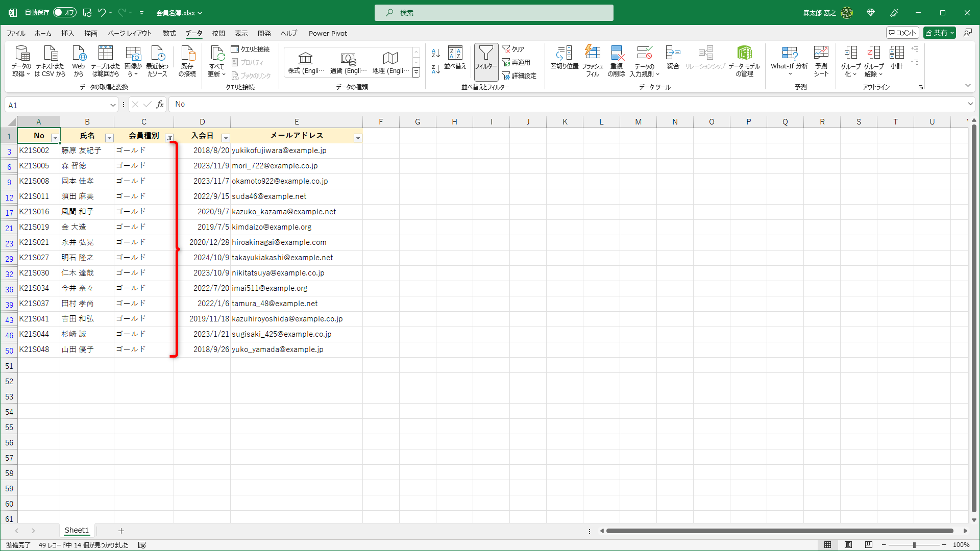Click the search box in title bar

click(x=494, y=13)
